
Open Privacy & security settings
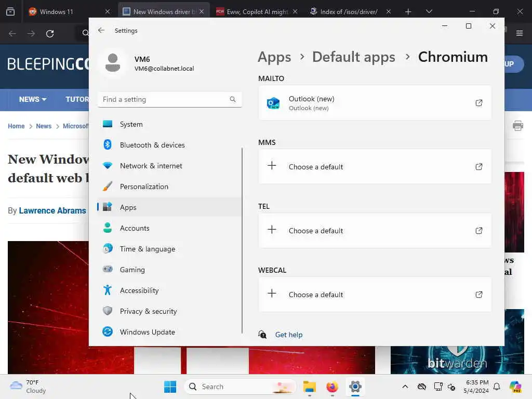click(x=169, y=311)
